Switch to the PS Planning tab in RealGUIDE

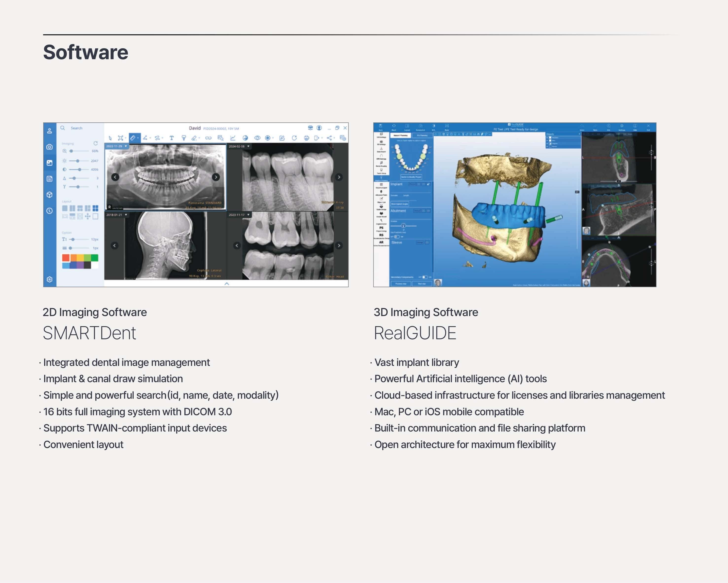click(x=422, y=135)
